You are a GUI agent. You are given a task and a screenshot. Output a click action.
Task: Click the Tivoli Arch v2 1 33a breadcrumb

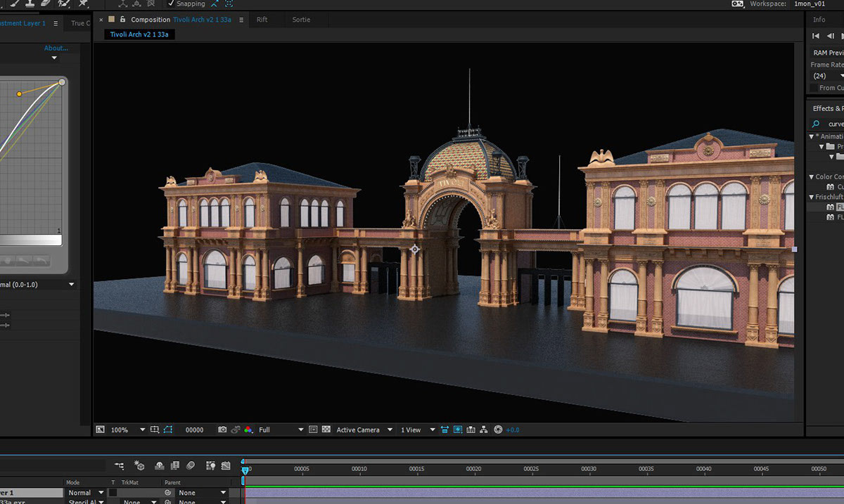(139, 34)
